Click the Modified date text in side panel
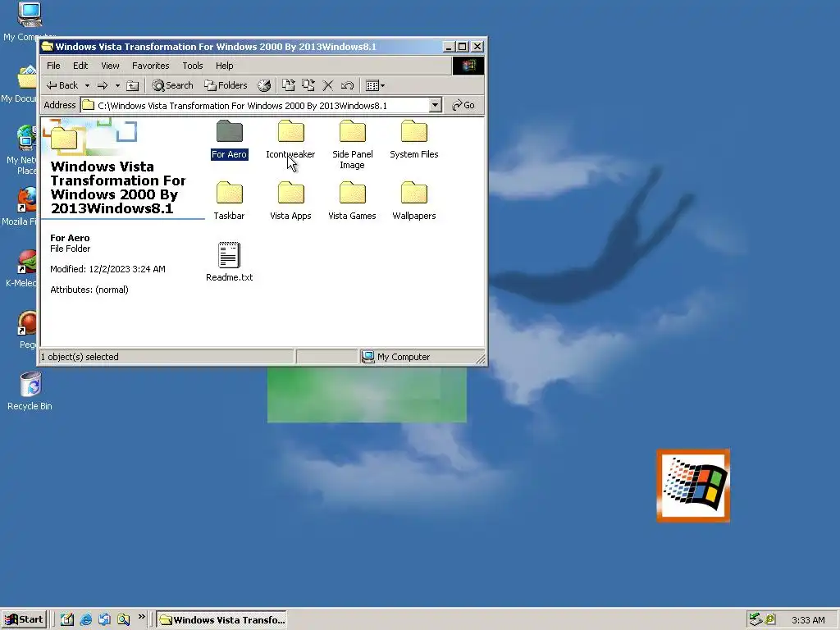The image size is (840, 630). [x=107, y=269]
